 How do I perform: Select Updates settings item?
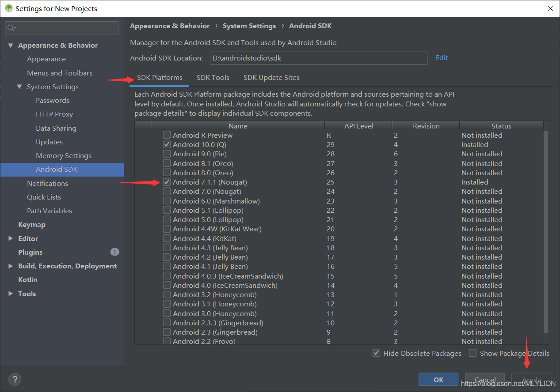[49, 142]
